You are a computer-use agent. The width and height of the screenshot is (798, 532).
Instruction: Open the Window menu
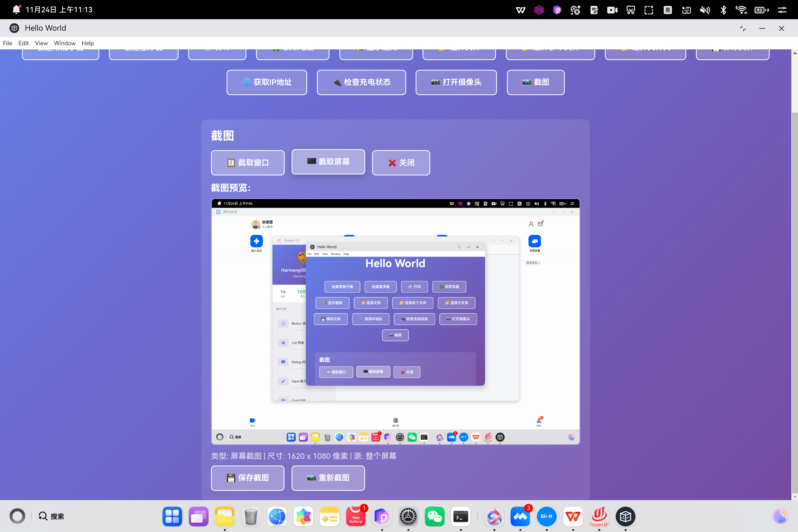(x=64, y=43)
